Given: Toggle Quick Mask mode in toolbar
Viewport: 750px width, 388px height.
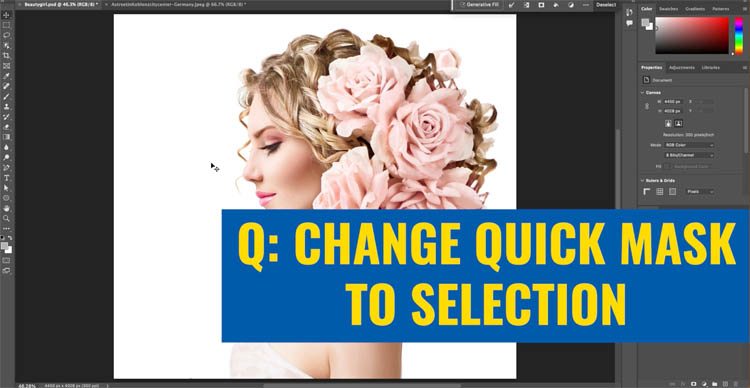Looking at the screenshot, I should [7, 260].
